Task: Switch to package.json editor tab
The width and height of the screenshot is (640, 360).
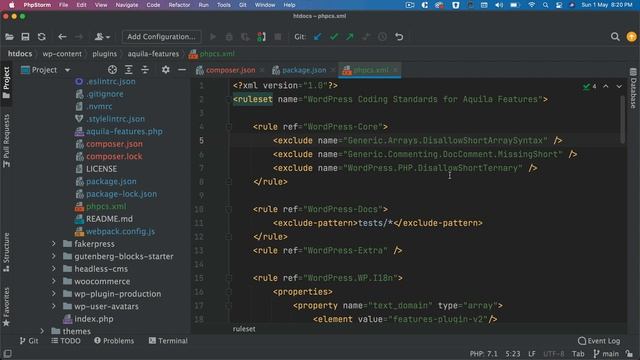Action: click(304, 70)
